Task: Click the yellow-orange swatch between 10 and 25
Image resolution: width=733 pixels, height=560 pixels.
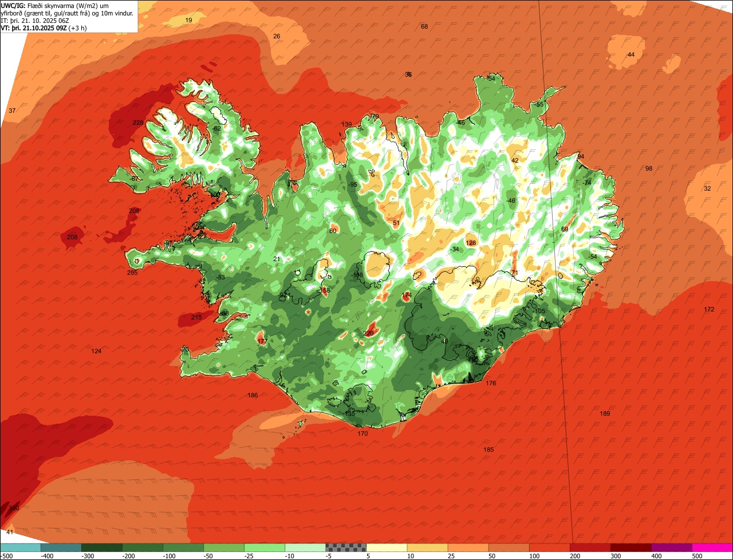Action: 427,547
